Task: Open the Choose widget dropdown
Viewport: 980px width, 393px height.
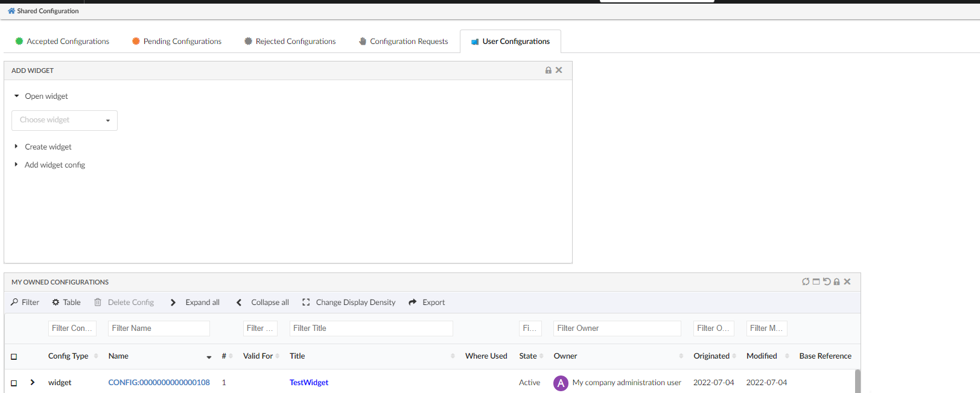Action: tap(65, 121)
